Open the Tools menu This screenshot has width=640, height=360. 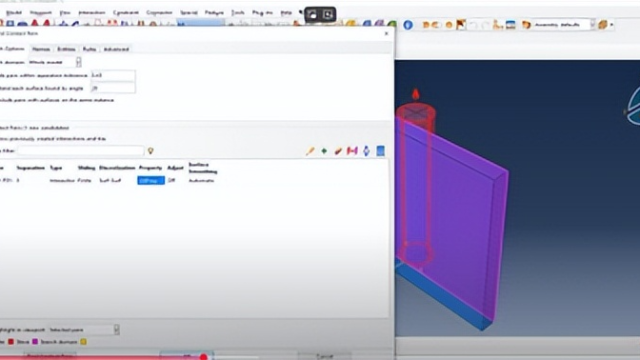point(238,13)
